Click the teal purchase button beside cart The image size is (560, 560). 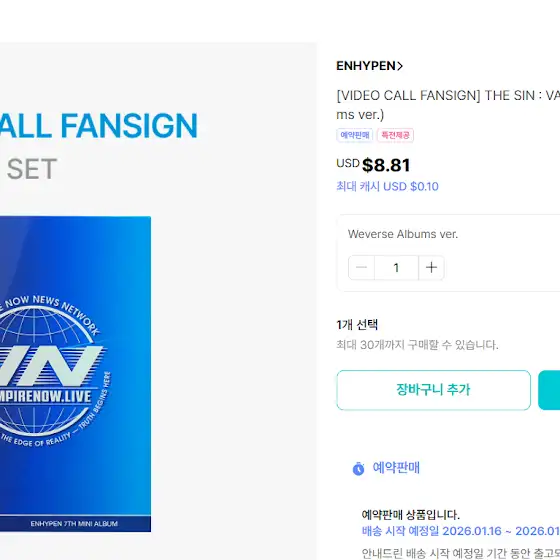tap(549, 390)
